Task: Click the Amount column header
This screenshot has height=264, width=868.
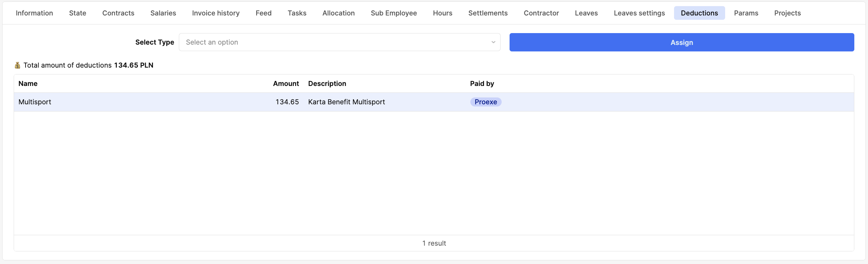Action: click(286, 83)
